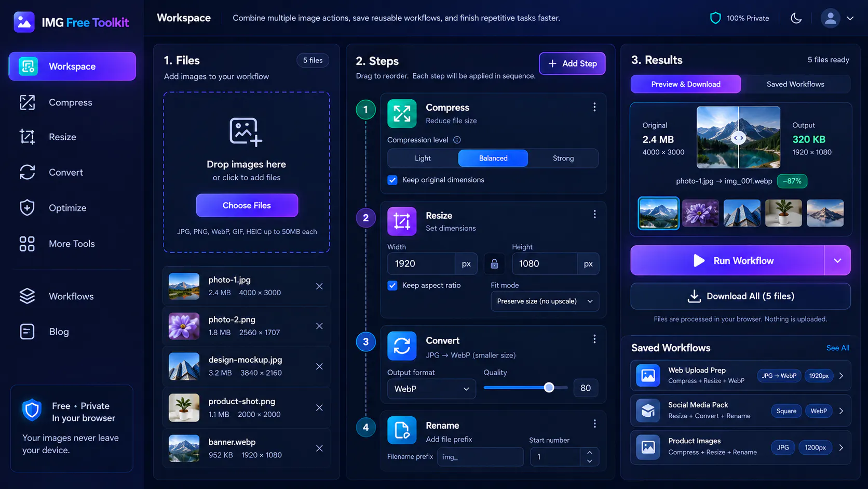Click Download All (5 files)
Screen dimensions: 868x489
tap(740, 296)
